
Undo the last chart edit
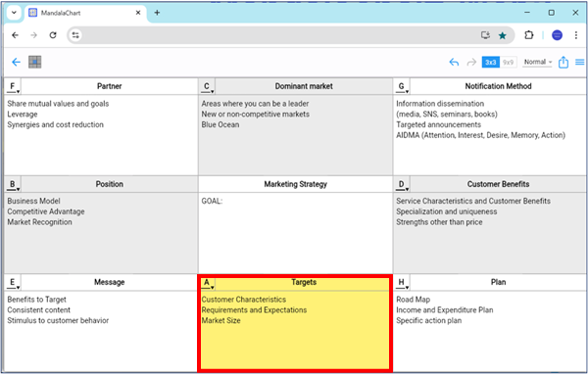pos(454,63)
